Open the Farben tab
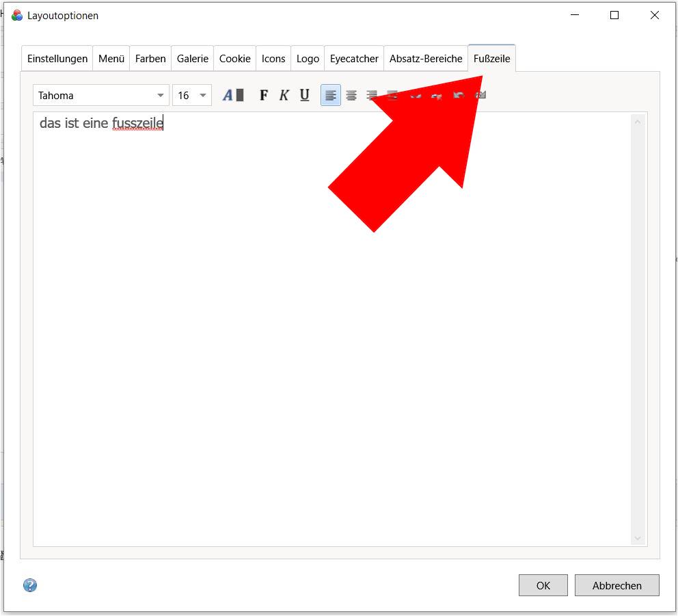This screenshot has width=678, height=616. 150,58
